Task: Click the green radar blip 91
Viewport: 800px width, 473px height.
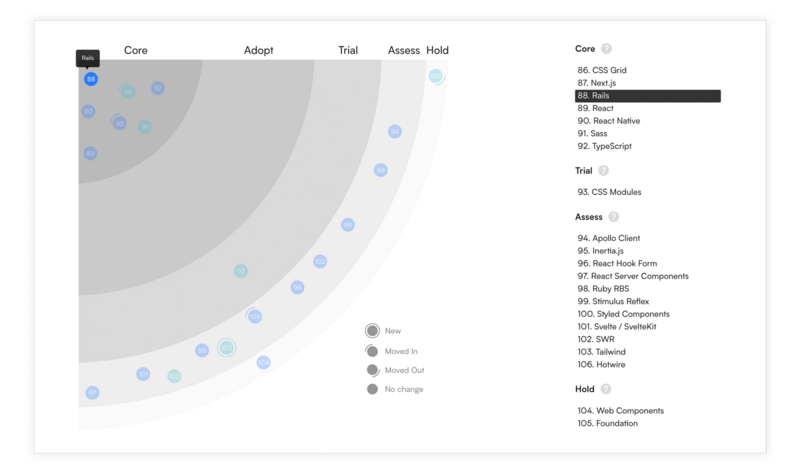Action: (x=145, y=127)
